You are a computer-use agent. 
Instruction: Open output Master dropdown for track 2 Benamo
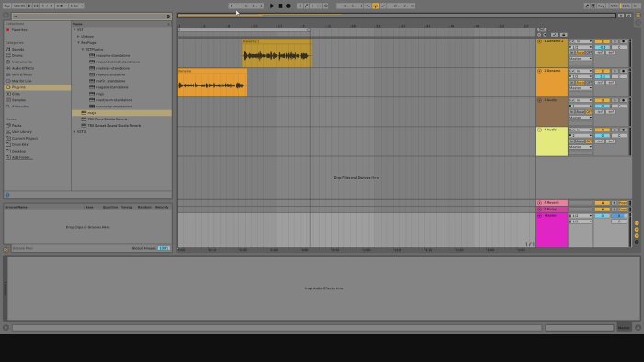(x=581, y=88)
